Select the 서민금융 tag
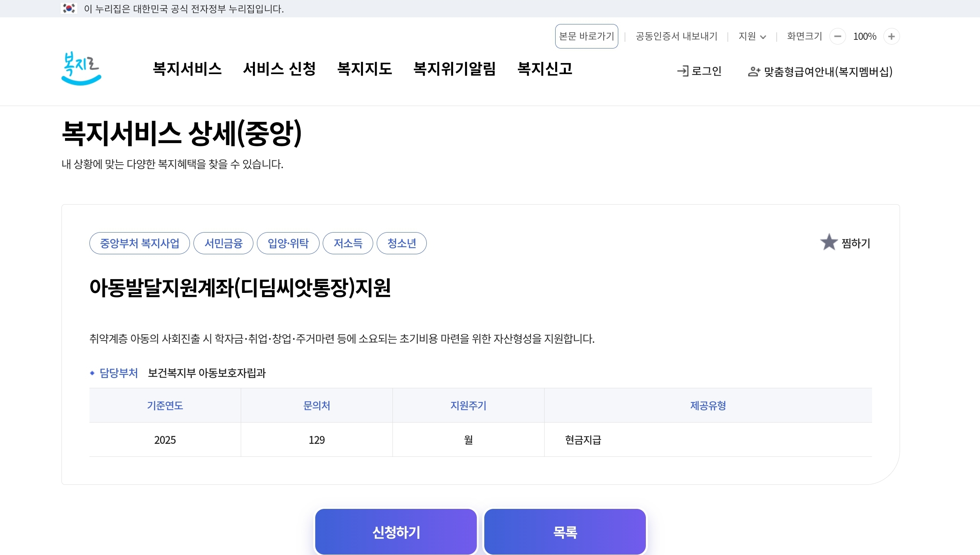980x555 pixels. pyautogui.click(x=223, y=243)
